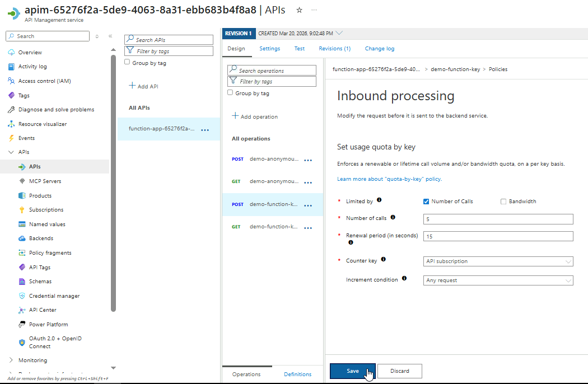Toggle Group by tag under Search operations
Screen dimensions: 588x384
(x=230, y=93)
